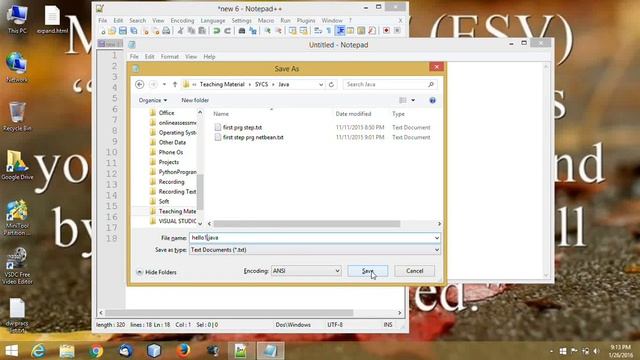The image size is (640, 360).
Task: Expand the File name history dropdown arrow
Action: coord(436,238)
